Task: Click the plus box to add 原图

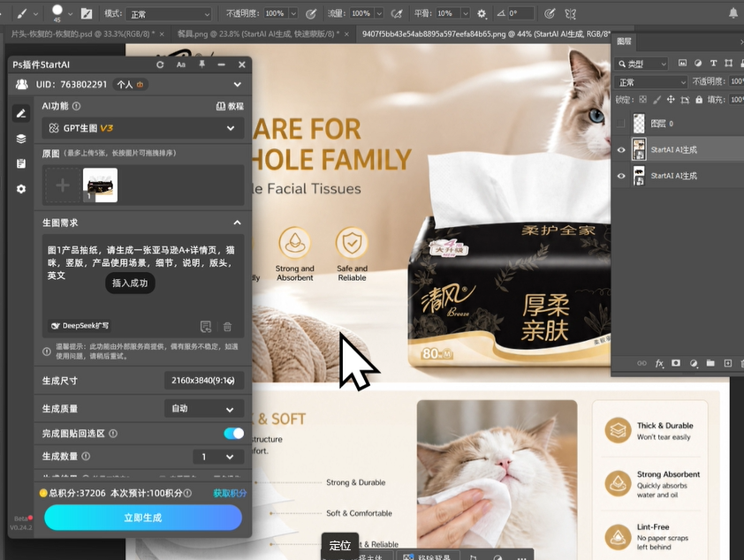Action: tap(63, 185)
